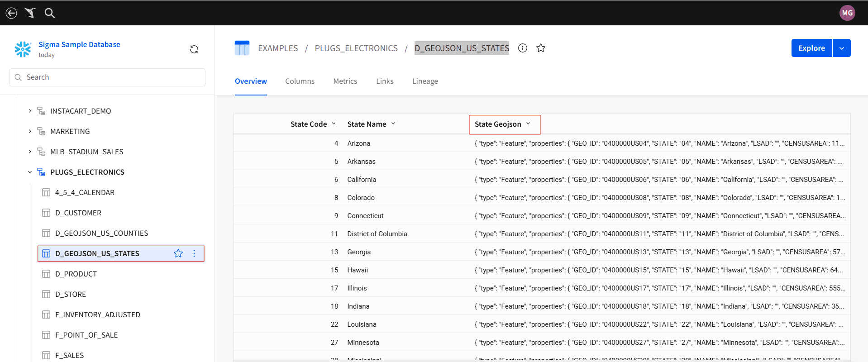Favorite the table via header star icon
The height and width of the screenshot is (362, 868).
[541, 48]
